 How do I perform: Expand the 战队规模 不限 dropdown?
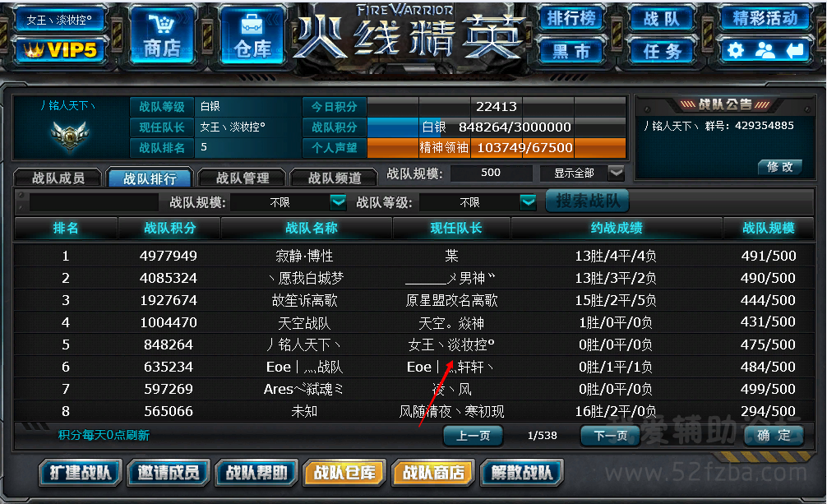tap(338, 201)
